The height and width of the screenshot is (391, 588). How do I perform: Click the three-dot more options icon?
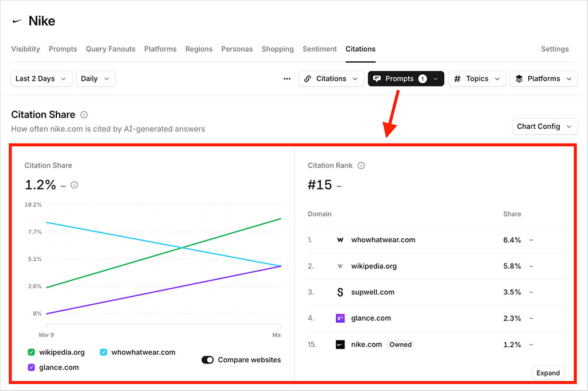[287, 79]
